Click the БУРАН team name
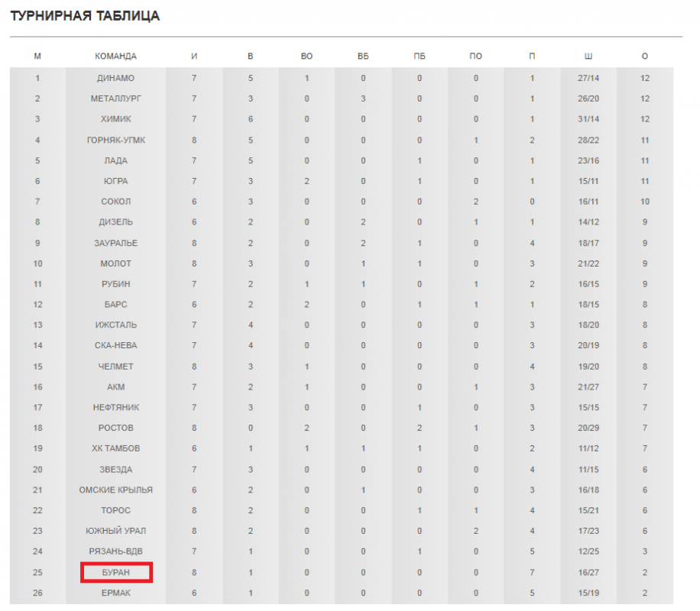The image size is (700, 611). pos(115,573)
